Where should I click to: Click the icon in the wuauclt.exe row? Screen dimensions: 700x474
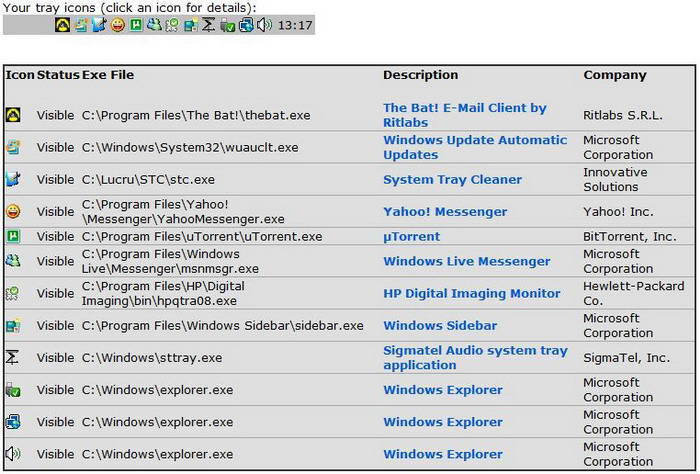tap(13, 147)
